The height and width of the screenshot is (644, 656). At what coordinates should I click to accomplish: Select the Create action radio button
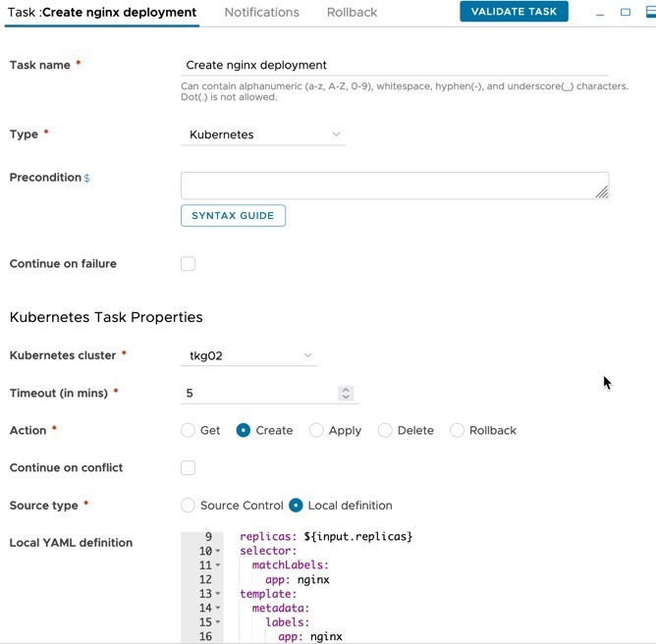click(244, 430)
